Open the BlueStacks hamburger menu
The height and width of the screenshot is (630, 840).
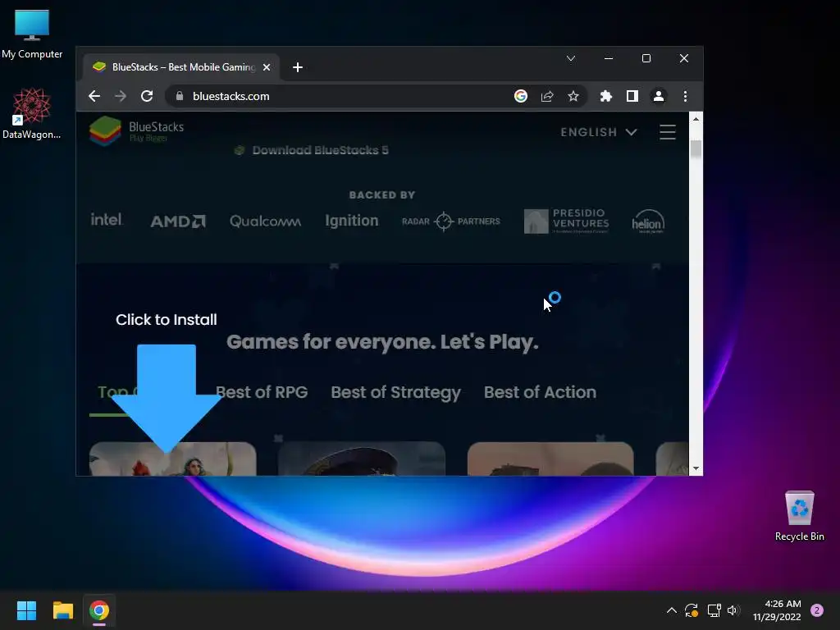click(668, 132)
